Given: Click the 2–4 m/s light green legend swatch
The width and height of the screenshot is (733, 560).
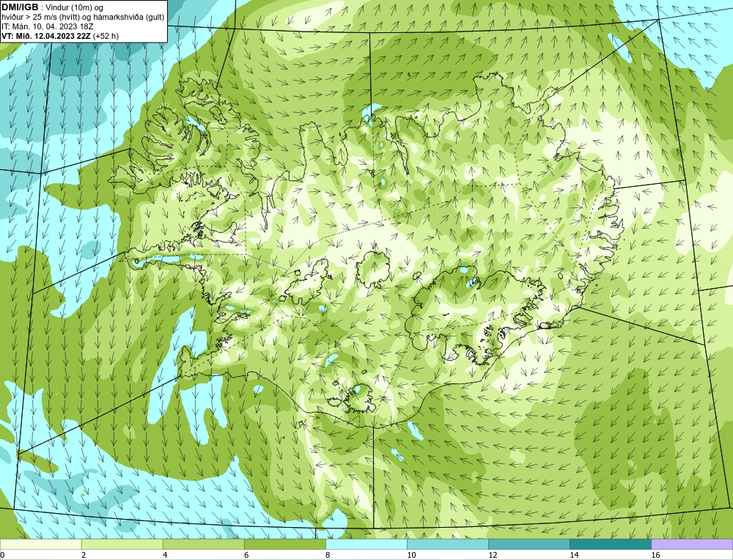Looking at the screenshot, I should pyautogui.click(x=122, y=545).
